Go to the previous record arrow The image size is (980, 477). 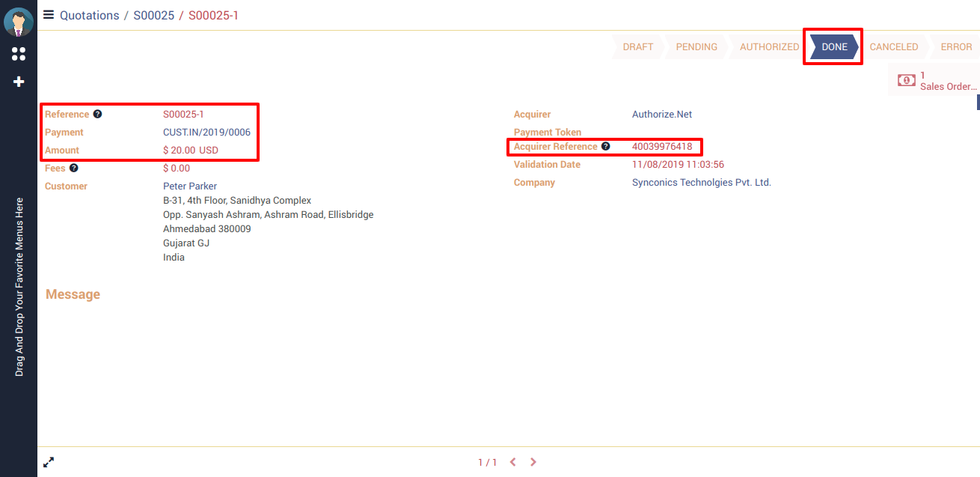[513, 462]
